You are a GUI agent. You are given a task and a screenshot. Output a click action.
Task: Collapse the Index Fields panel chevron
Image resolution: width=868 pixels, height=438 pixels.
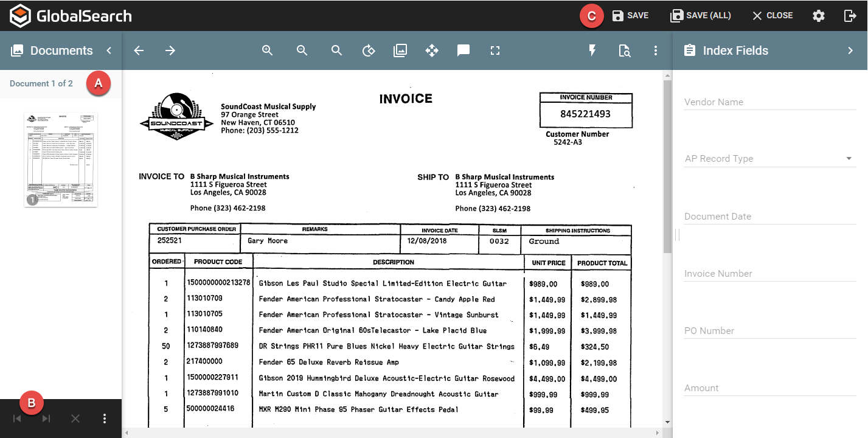click(850, 50)
